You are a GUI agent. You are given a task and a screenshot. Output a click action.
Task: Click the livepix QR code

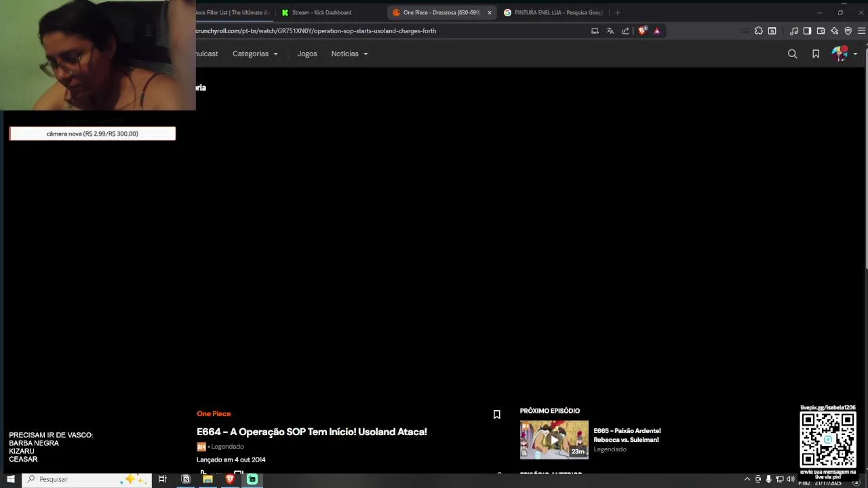click(828, 440)
